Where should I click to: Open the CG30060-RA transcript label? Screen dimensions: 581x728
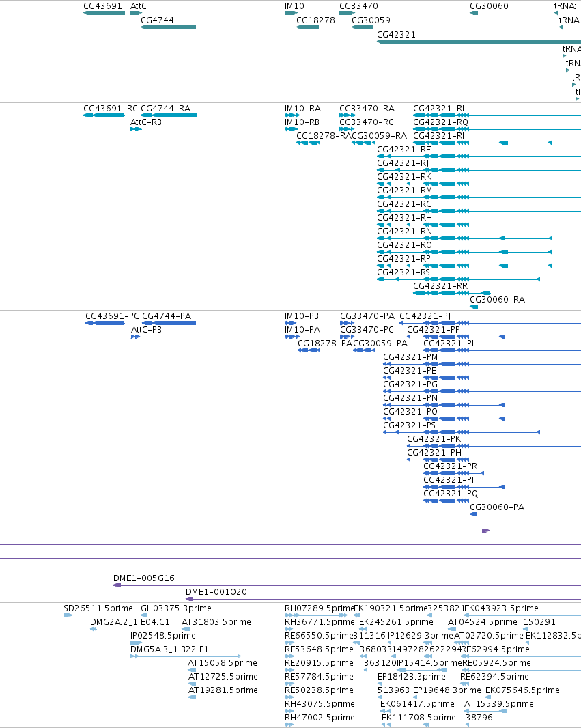coord(498,300)
